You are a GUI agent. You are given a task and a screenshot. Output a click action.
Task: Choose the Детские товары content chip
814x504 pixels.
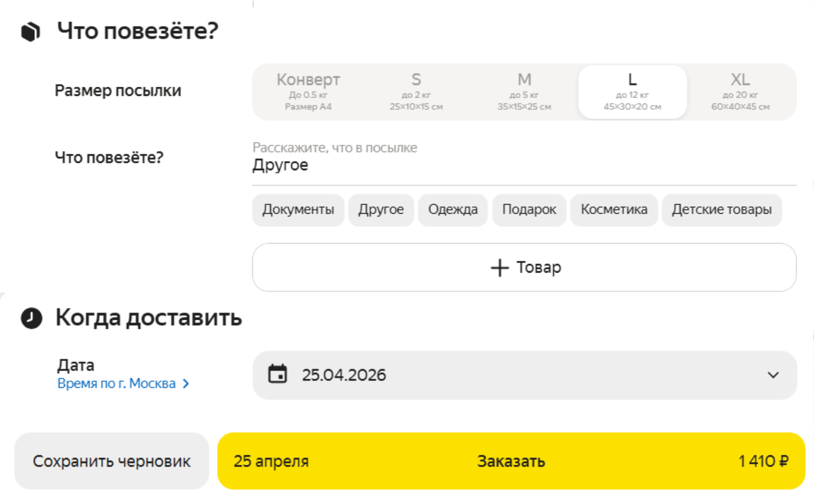click(x=722, y=210)
